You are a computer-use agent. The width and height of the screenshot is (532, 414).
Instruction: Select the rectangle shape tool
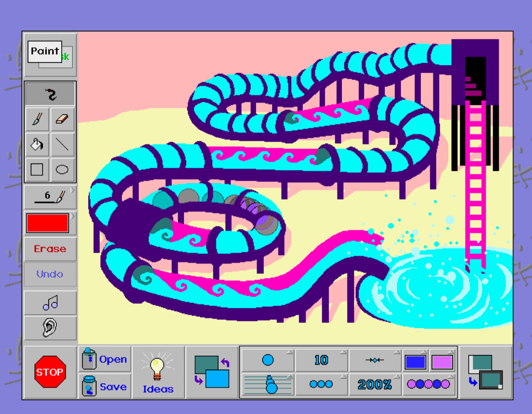(37, 170)
